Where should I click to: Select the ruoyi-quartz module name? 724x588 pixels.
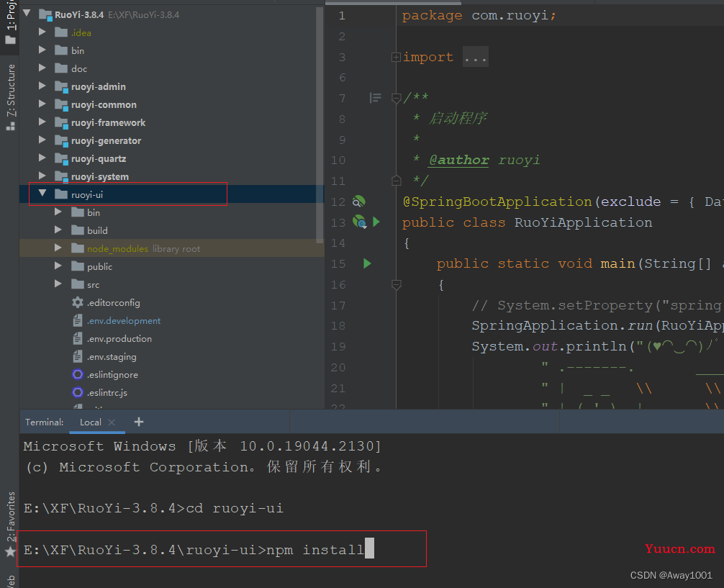click(x=99, y=158)
